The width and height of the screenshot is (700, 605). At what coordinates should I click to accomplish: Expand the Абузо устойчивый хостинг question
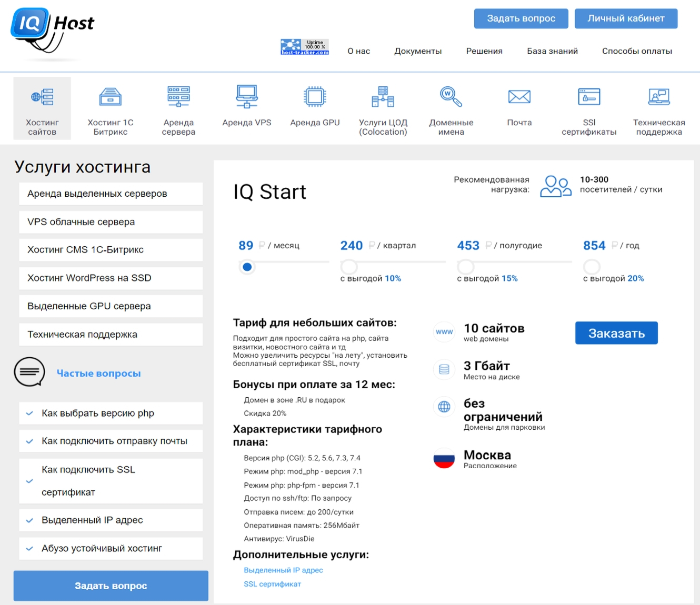tap(111, 549)
